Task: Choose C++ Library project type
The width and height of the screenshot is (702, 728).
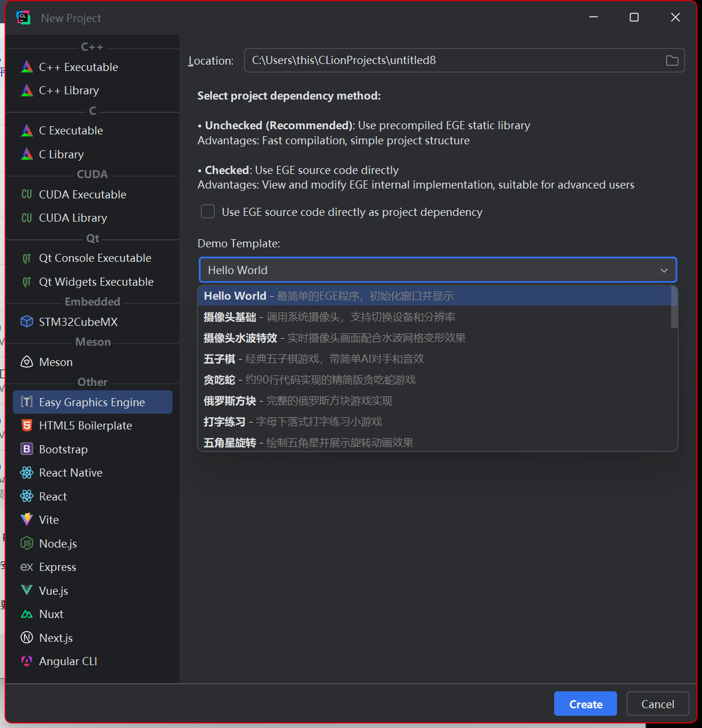Action: click(x=69, y=90)
